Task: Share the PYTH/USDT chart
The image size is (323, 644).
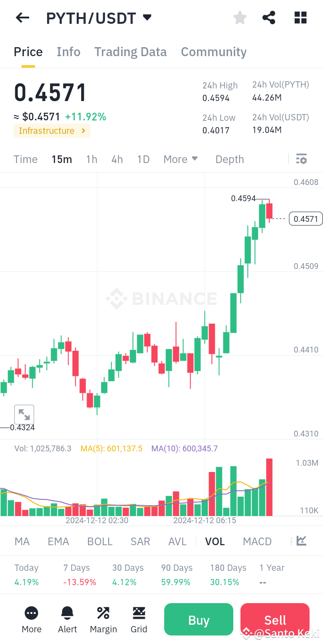Action: [x=269, y=18]
